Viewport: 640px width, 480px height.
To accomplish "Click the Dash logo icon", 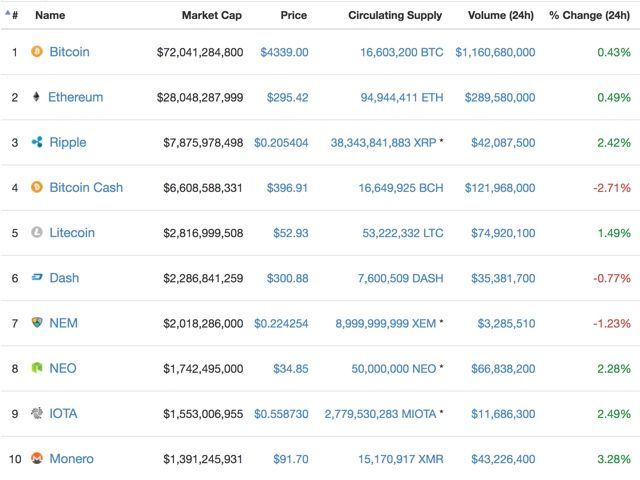I will (37, 278).
